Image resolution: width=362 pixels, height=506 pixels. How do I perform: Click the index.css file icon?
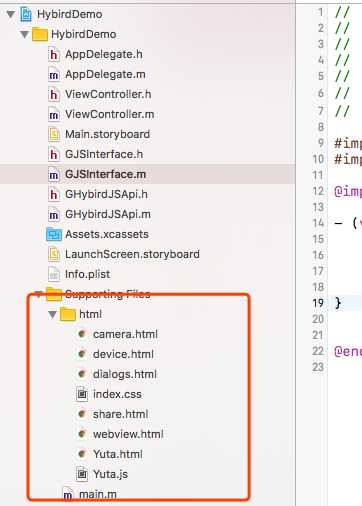coord(82,394)
